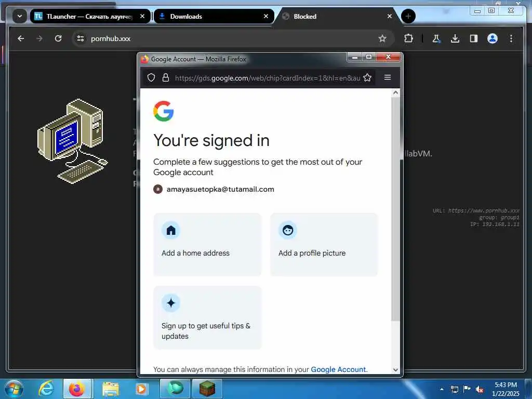Viewport: 532px width, 399px height.
Task: Open Windows Explorer folder on taskbar
Action: (x=110, y=389)
